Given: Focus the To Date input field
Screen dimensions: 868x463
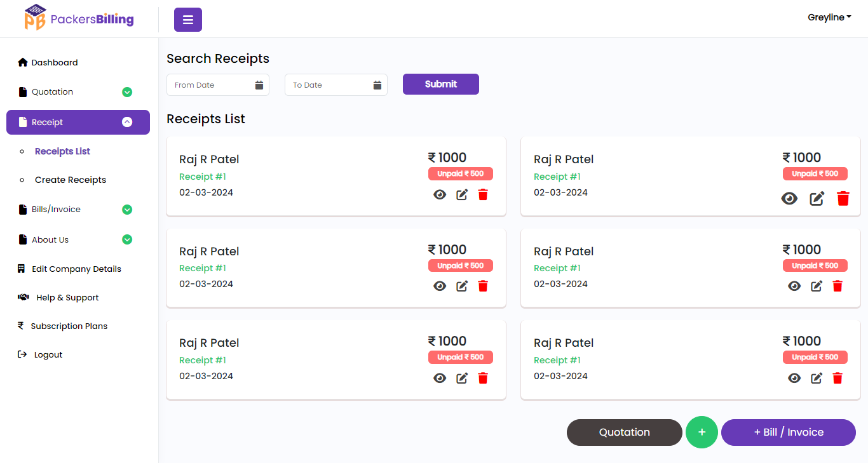Looking at the screenshot, I should [329, 85].
